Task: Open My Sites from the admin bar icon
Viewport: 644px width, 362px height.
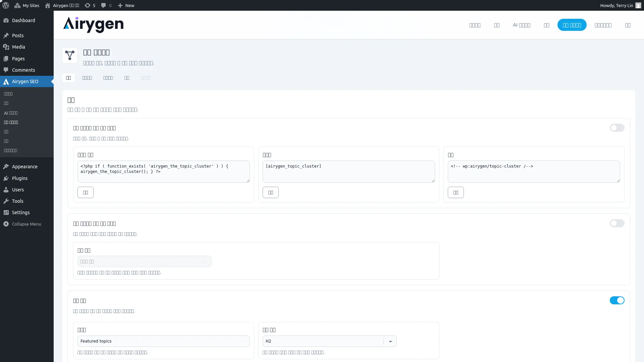Action: pyautogui.click(x=17, y=5)
